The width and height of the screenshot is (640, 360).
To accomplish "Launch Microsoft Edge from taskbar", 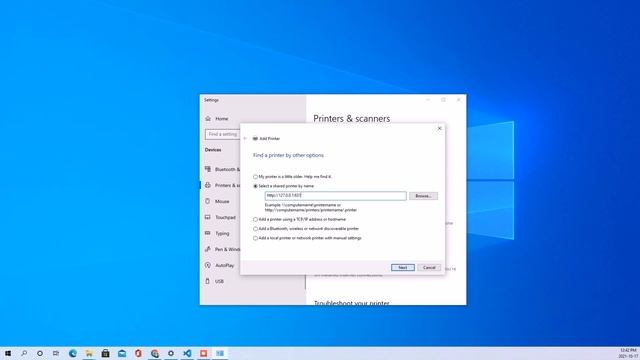I will click(x=73, y=353).
